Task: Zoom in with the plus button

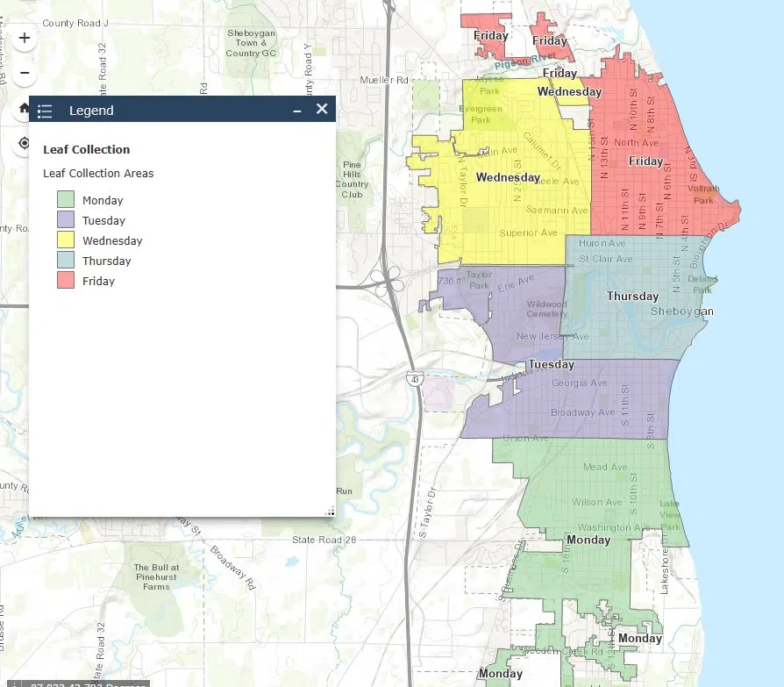Action: pyautogui.click(x=25, y=39)
